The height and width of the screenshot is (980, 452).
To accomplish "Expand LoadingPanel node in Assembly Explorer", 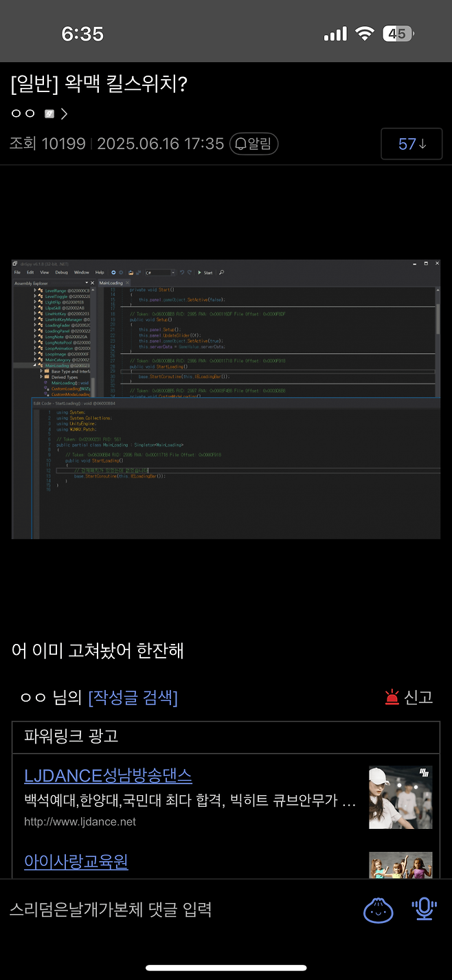I will pos(34,331).
